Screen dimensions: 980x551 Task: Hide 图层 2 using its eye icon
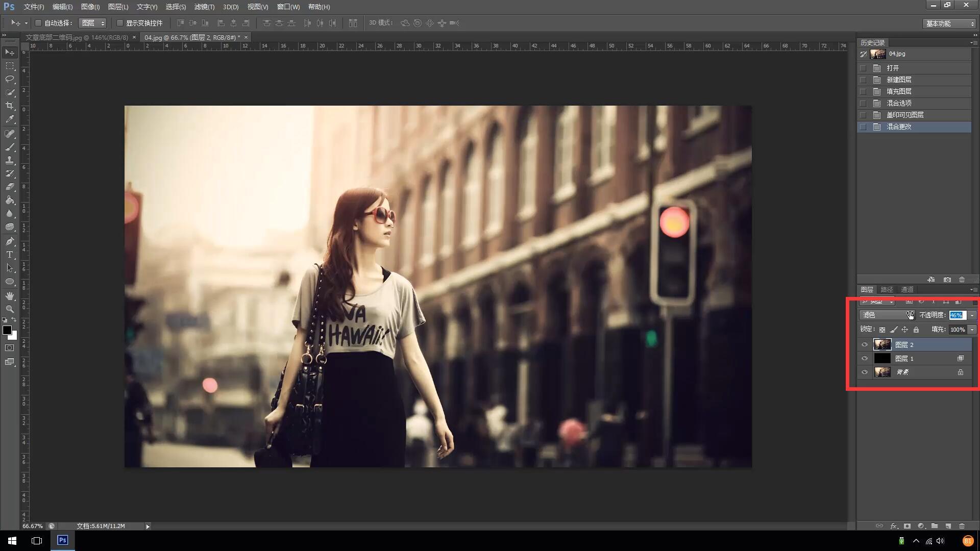coord(865,345)
